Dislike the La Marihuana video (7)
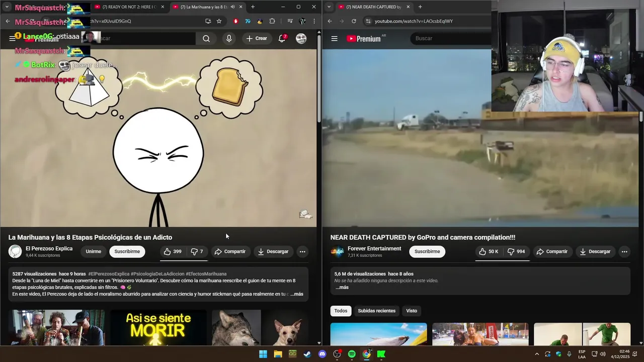The height and width of the screenshot is (362, 644). click(x=197, y=251)
